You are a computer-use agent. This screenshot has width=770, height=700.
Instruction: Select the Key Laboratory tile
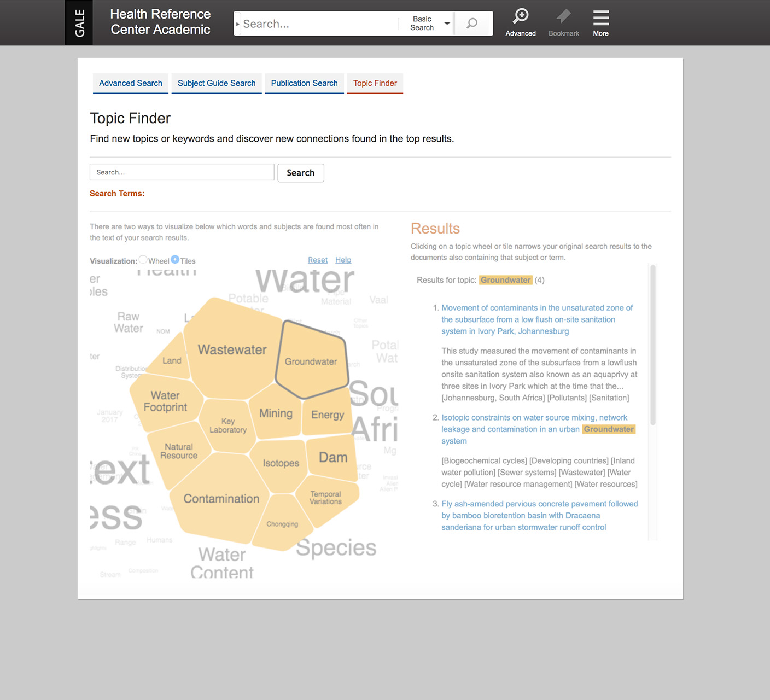coord(228,425)
